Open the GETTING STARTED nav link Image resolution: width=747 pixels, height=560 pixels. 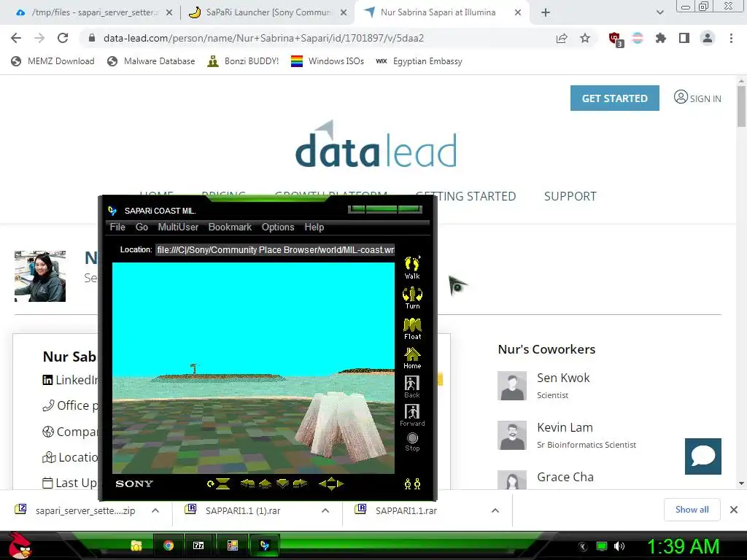click(466, 196)
